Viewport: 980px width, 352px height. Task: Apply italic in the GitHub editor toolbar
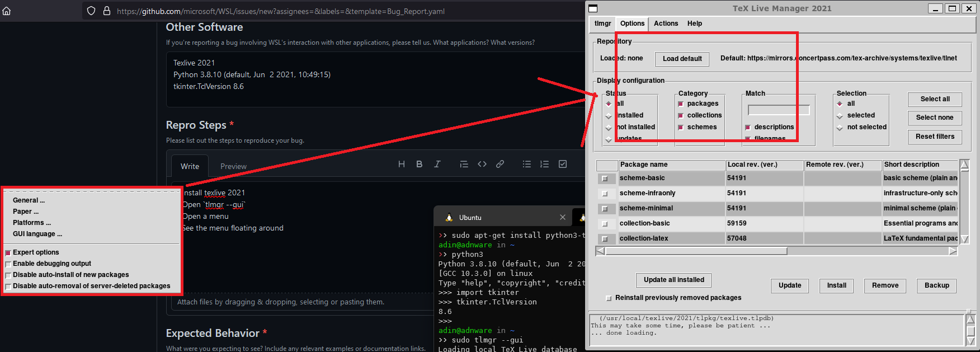pyautogui.click(x=437, y=164)
